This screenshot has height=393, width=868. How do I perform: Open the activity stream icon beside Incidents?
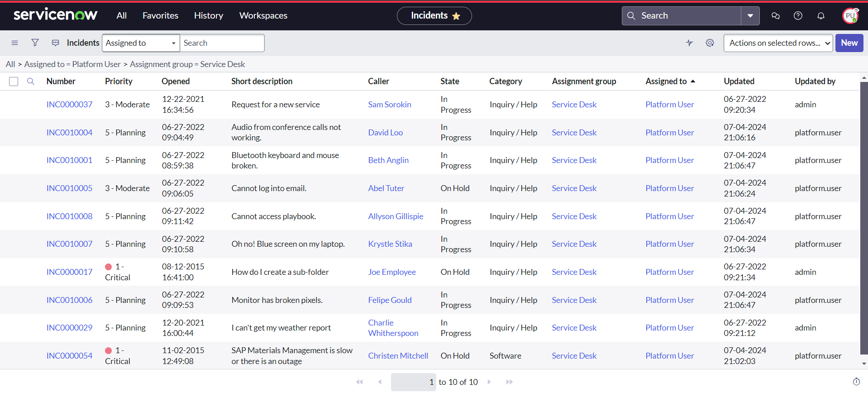(55, 43)
